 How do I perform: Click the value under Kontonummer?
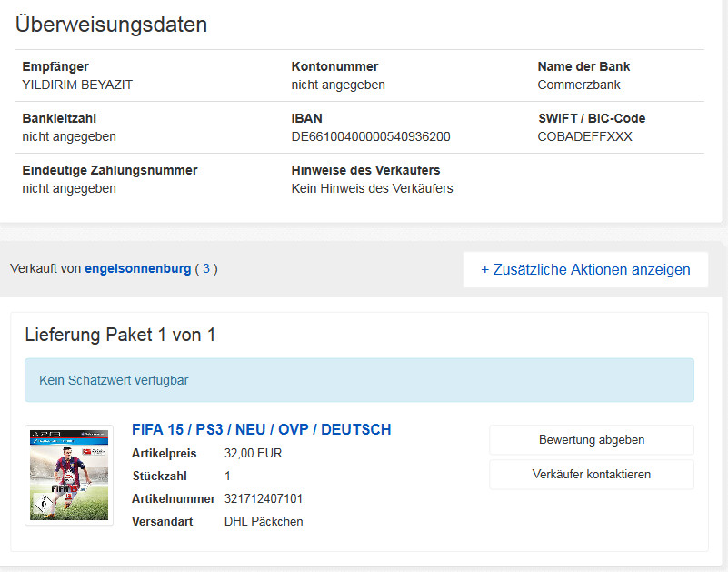[x=338, y=85]
